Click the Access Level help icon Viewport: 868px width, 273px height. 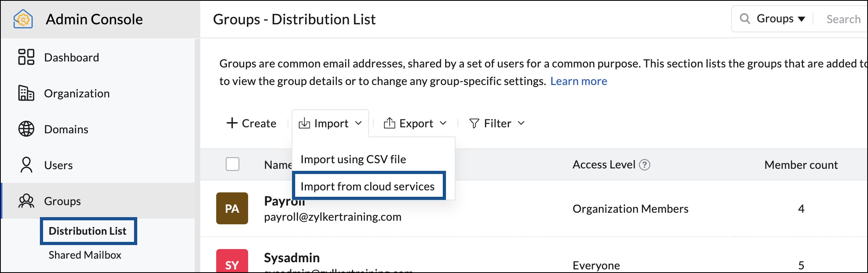click(645, 164)
